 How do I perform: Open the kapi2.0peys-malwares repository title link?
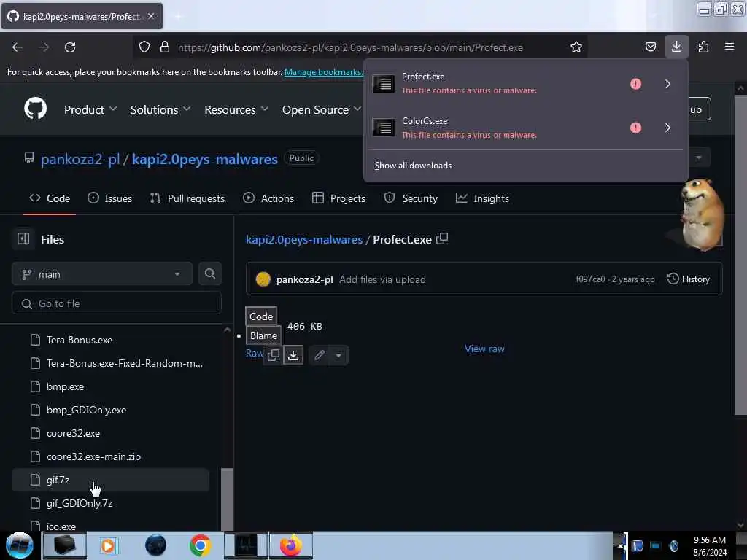(205, 159)
